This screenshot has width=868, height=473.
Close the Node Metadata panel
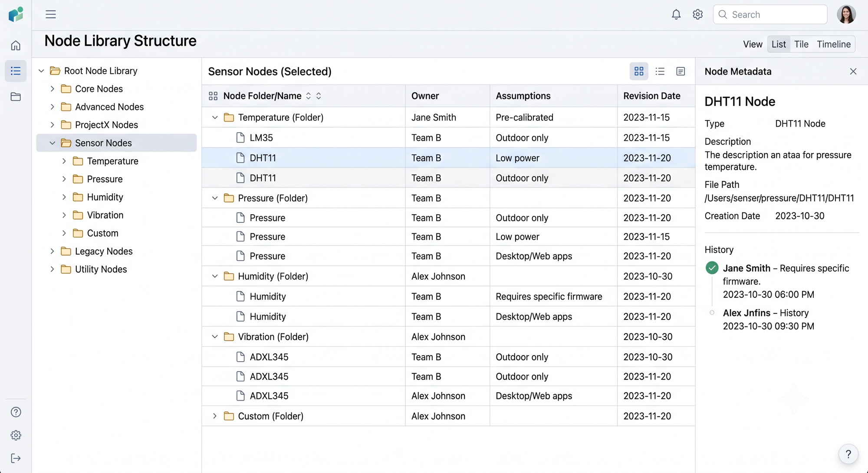pos(853,71)
